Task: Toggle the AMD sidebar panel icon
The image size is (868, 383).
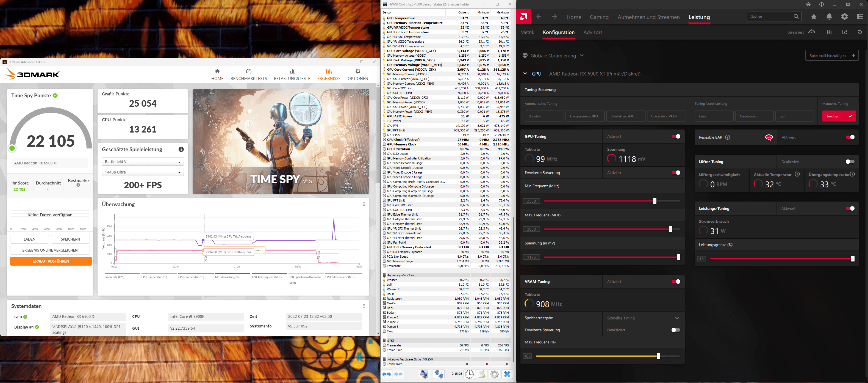Action: tap(860, 16)
